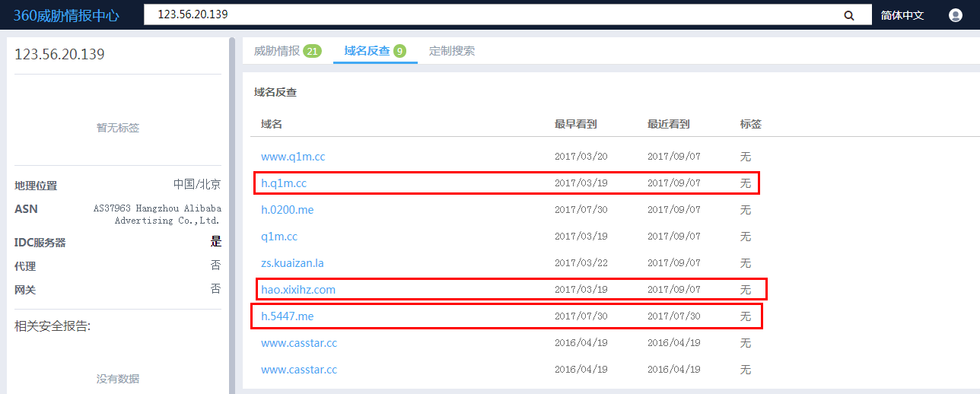Open domain link h.0200.me

(x=287, y=210)
